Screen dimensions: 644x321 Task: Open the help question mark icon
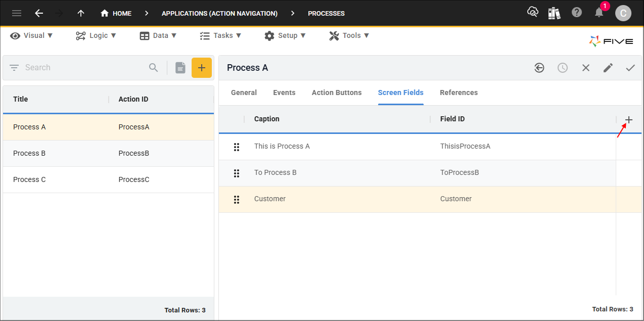pos(577,12)
